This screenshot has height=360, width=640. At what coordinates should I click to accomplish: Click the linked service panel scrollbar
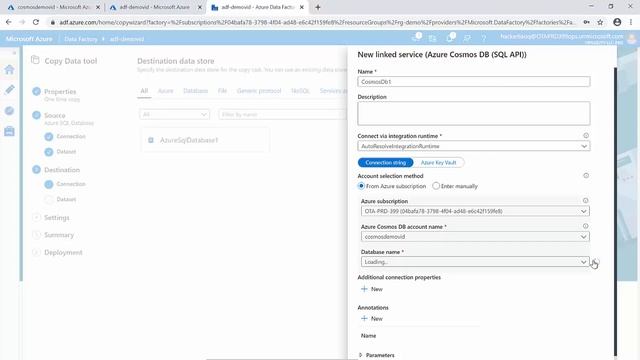[x=615, y=212]
